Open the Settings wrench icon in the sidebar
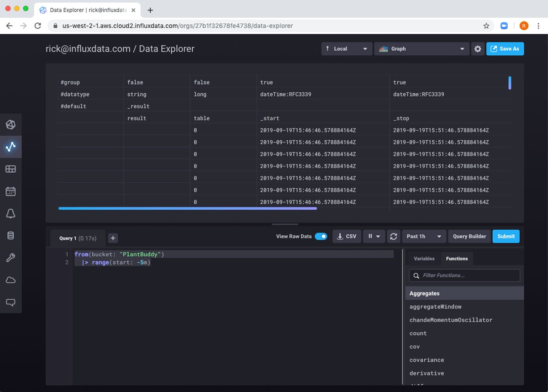This screenshot has height=392, width=548. pos(11,258)
